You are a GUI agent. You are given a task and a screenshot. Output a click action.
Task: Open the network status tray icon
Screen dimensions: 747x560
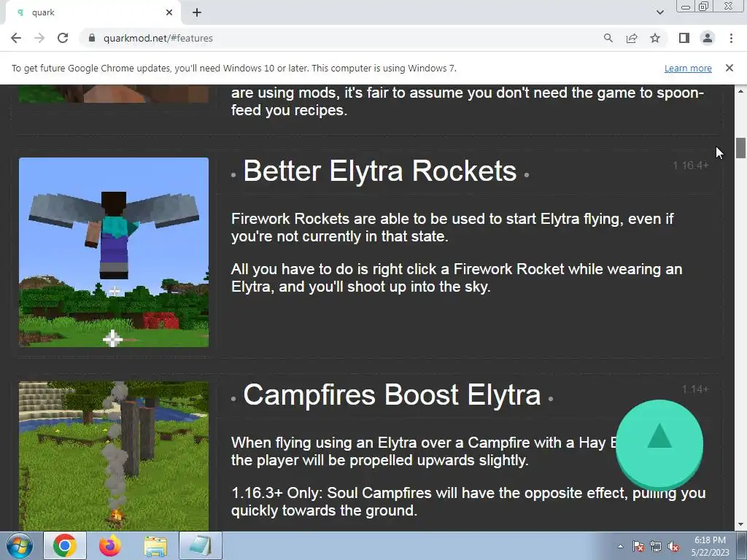click(656, 546)
